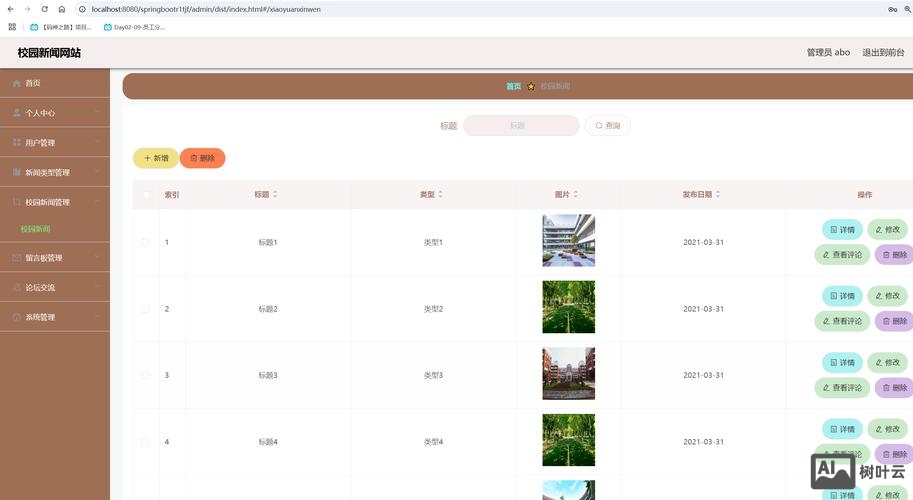Image resolution: width=913 pixels, height=500 pixels.
Task: Click the mail icon beside 留言板管理
Action: pos(16,258)
